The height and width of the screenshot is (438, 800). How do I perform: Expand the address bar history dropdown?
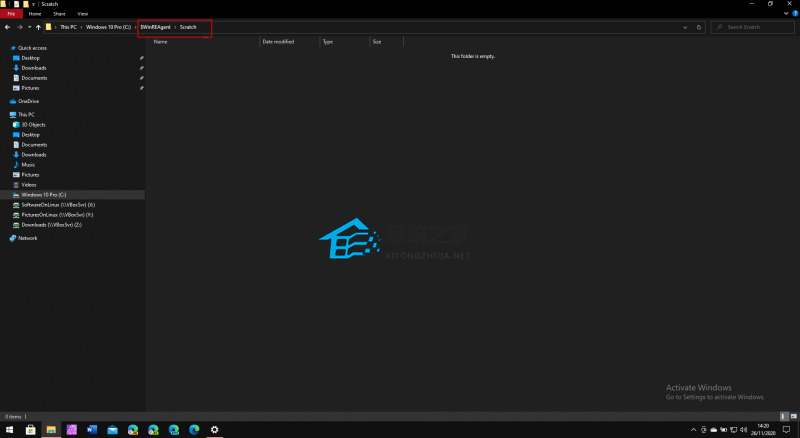click(685, 28)
